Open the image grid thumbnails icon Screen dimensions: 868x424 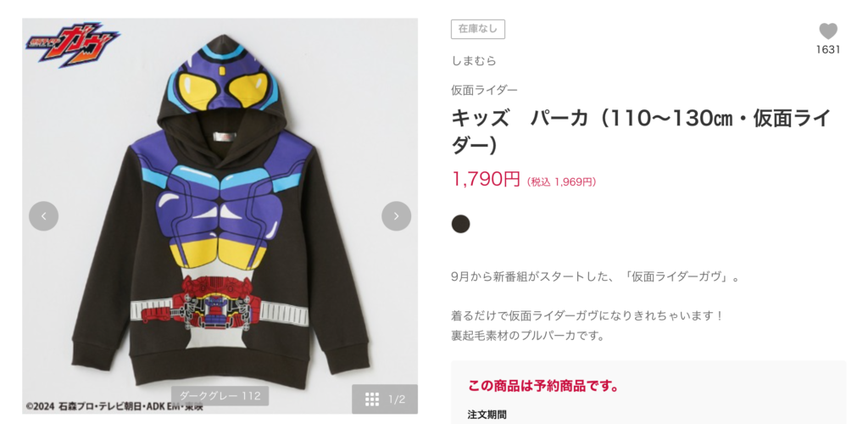pyautogui.click(x=372, y=399)
